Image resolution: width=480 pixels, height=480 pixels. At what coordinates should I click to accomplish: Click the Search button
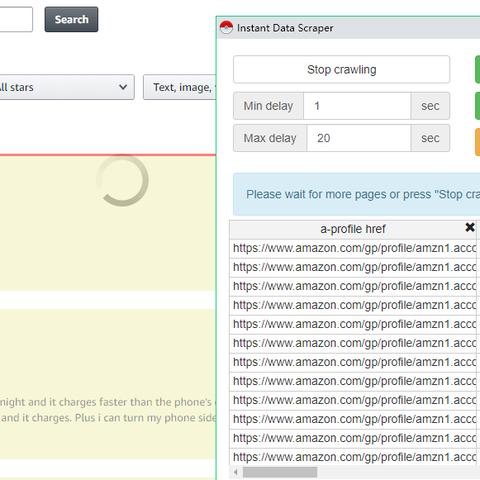click(71, 19)
